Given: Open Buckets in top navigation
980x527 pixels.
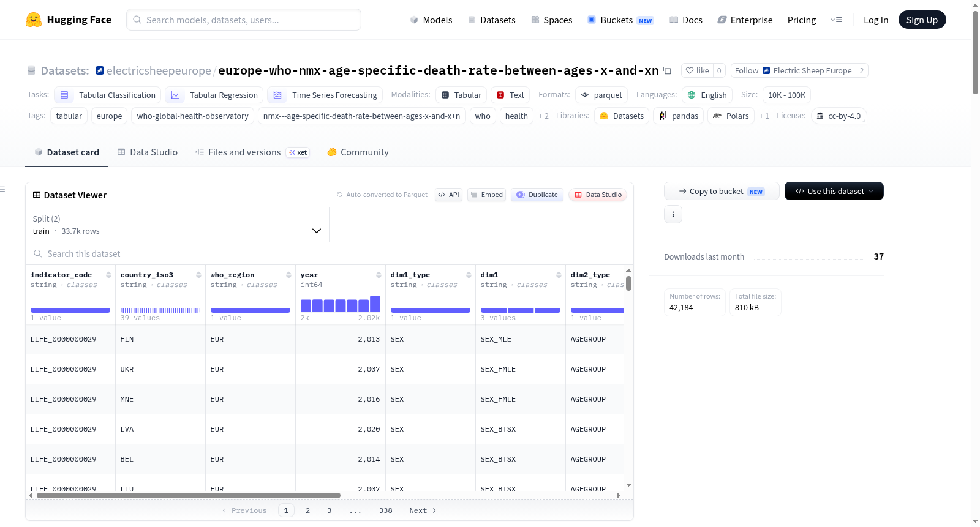Looking at the screenshot, I should [620, 20].
